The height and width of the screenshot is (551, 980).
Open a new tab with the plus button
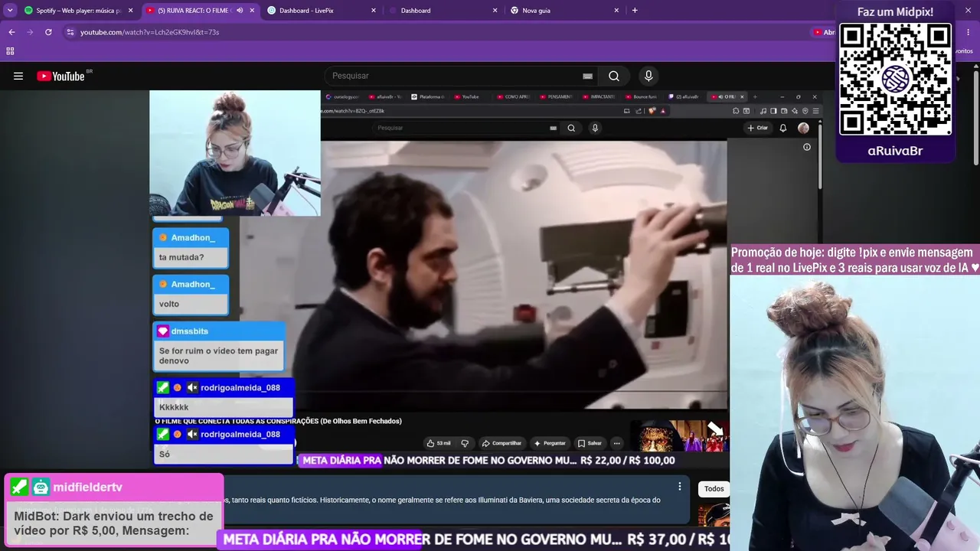pyautogui.click(x=635, y=11)
